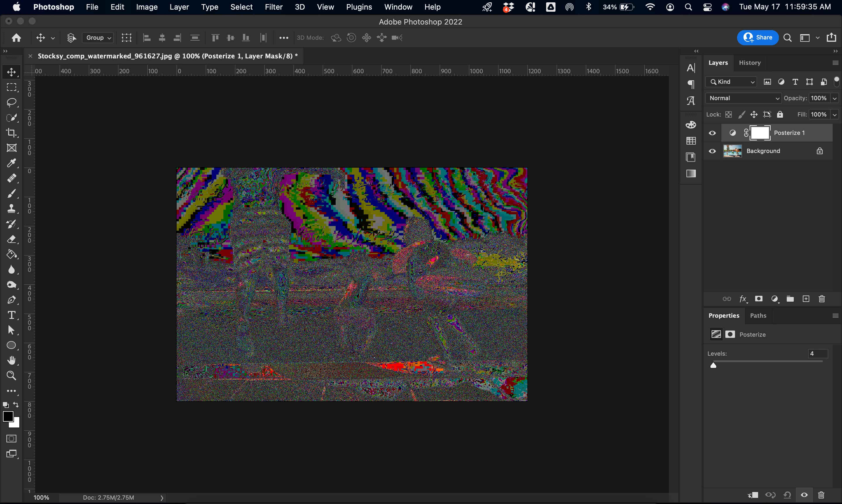This screenshot has height=504, width=842.
Task: Open the Filter menu
Action: click(273, 7)
